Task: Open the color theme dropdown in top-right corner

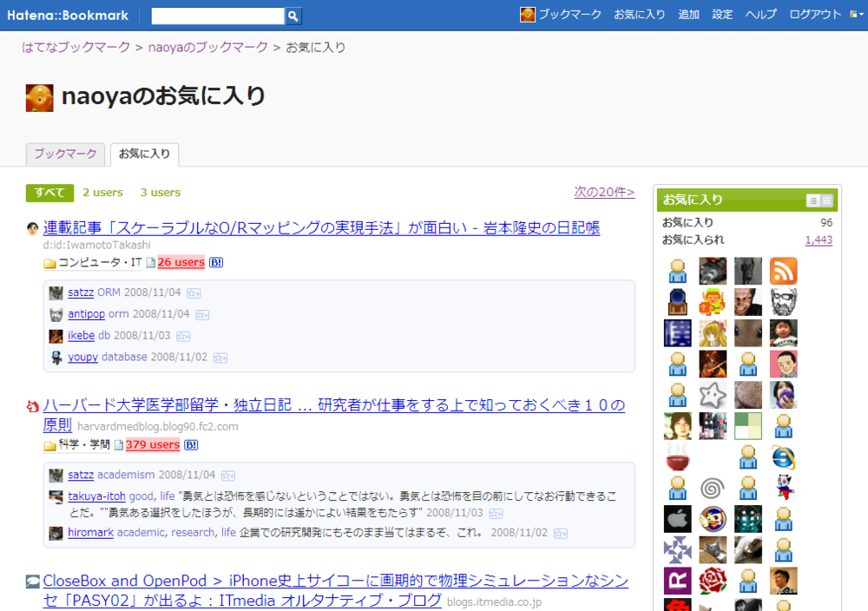Action: [x=857, y=15]
